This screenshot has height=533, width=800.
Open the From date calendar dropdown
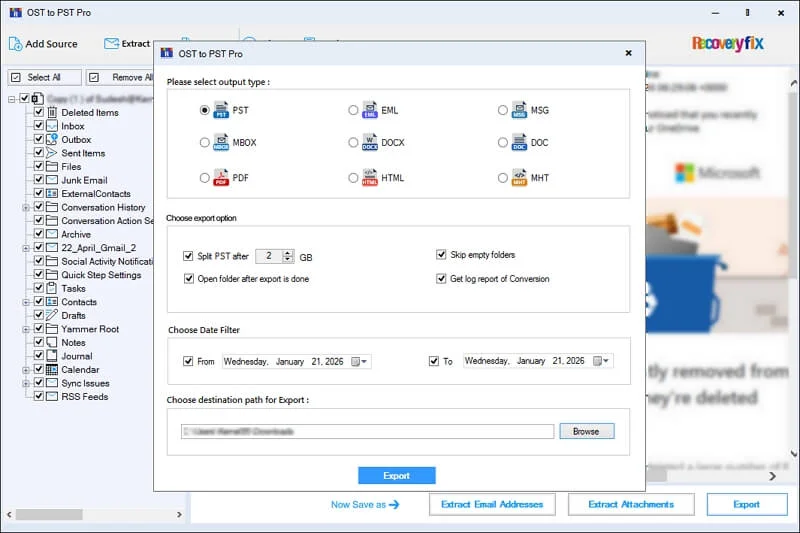pos(359,362)
